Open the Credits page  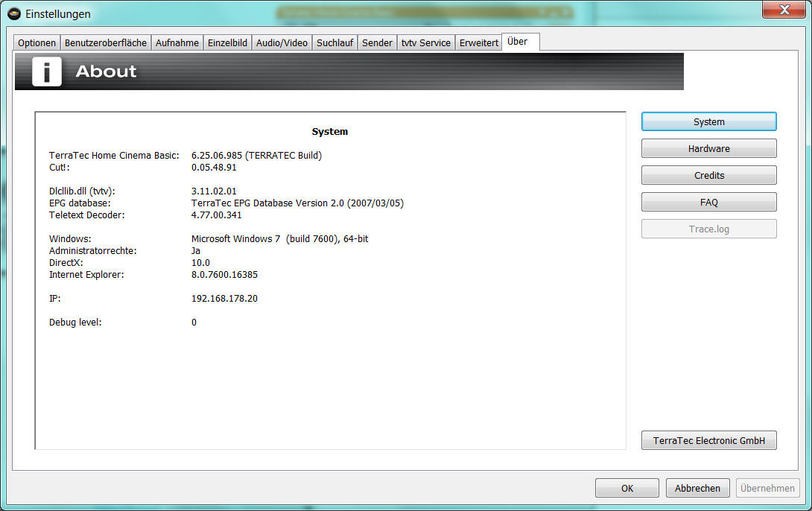pyautogui.click(x=709, y=176)
